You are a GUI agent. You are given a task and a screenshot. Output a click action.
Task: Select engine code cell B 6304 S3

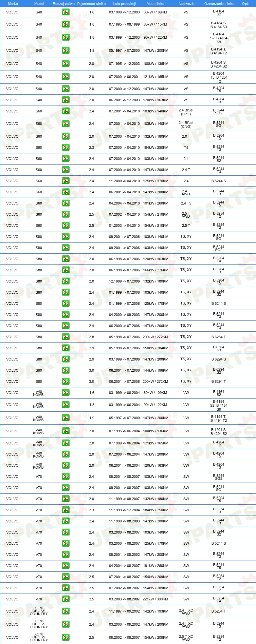[x=219, y=348]
